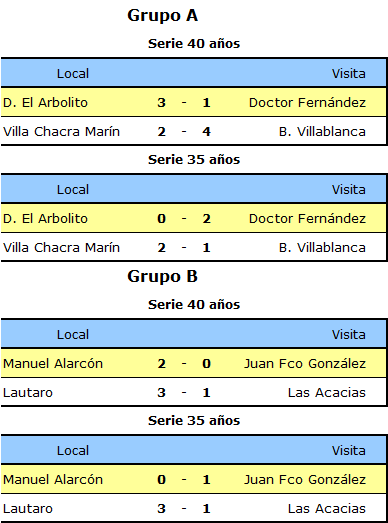Click Las Acacias in Grupo B Serie 35

[x=327, y=509]
